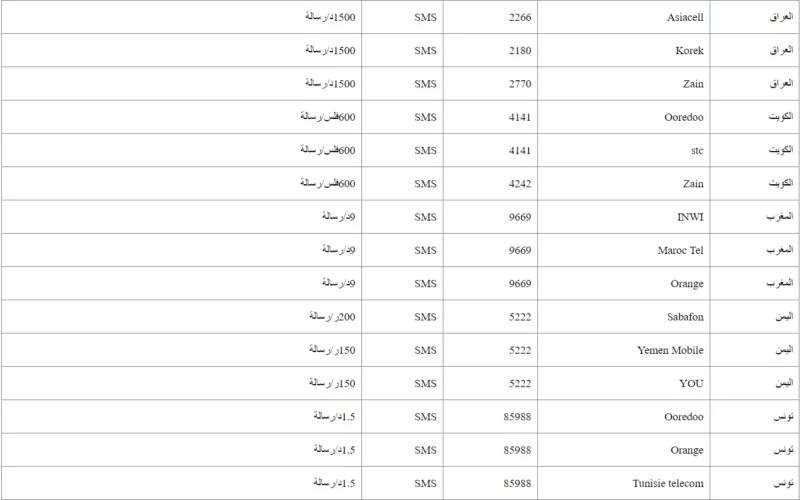800x500 pixels.
Task: Select short code 2266
Action: (518, 17)
